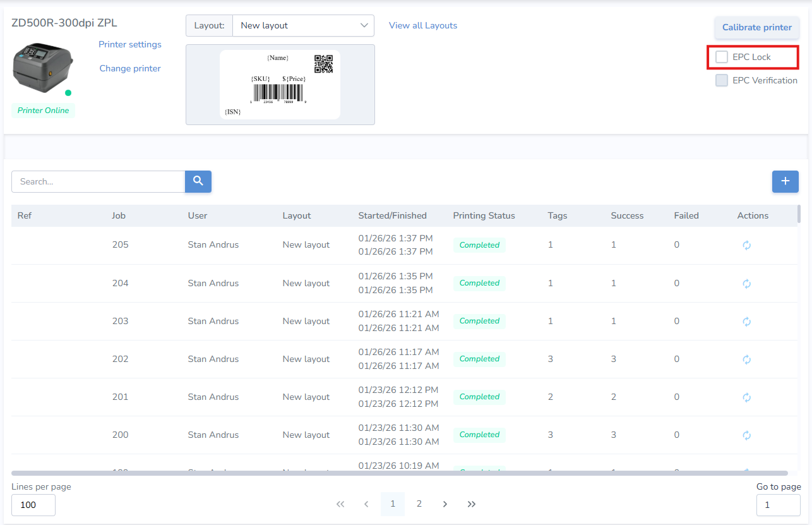The width and height of the screenshot is (812, 525).
Task: Open the Layout dropdown showing New layout
Action: click(x=303, y=26)
